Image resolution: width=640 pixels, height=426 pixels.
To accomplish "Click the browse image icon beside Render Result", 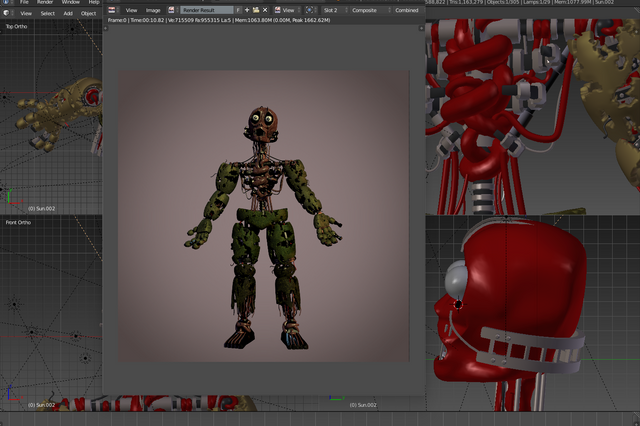I will [x=172, y=10].
